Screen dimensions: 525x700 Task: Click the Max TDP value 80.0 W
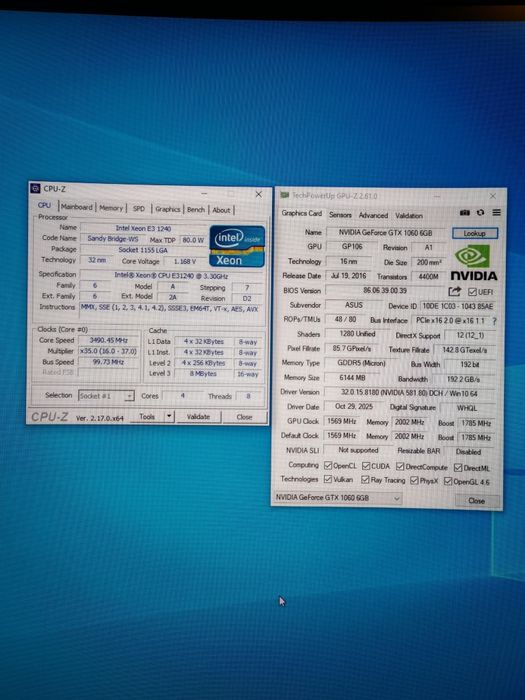(x=193, y=240)
